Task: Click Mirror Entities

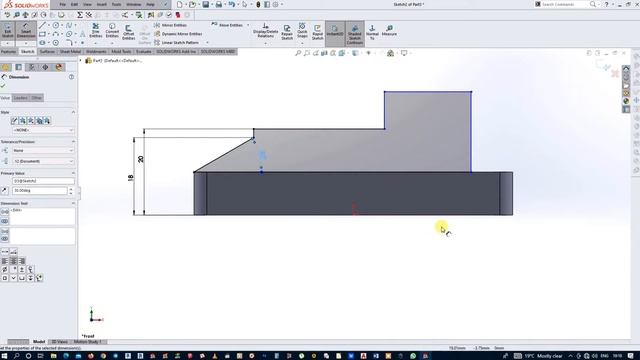Action: pos(171,25)
